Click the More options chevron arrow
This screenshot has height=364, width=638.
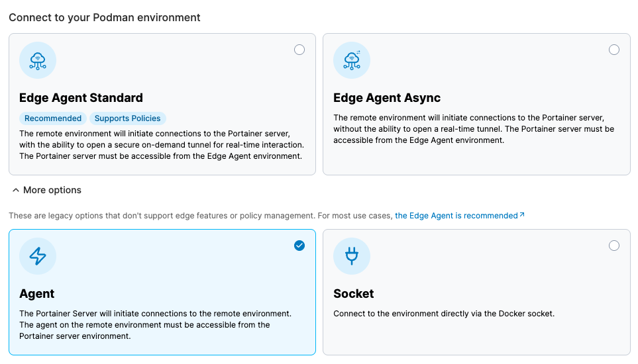15,190
